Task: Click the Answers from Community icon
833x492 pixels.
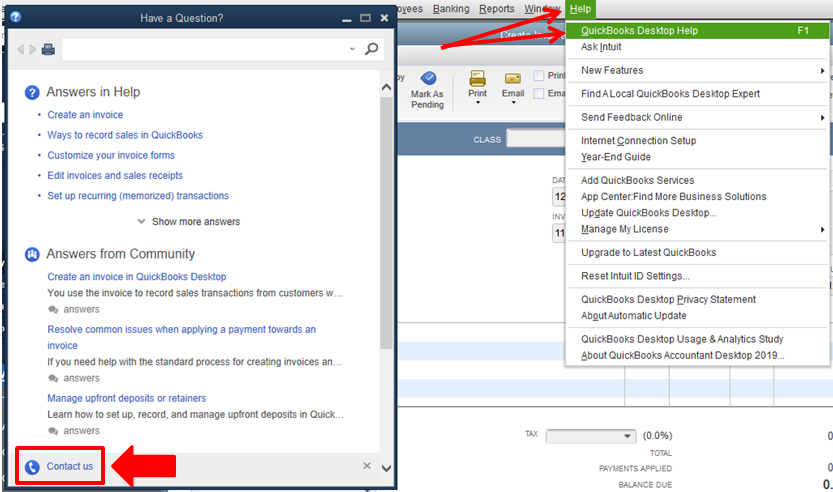Action: (x=32, y=255)
